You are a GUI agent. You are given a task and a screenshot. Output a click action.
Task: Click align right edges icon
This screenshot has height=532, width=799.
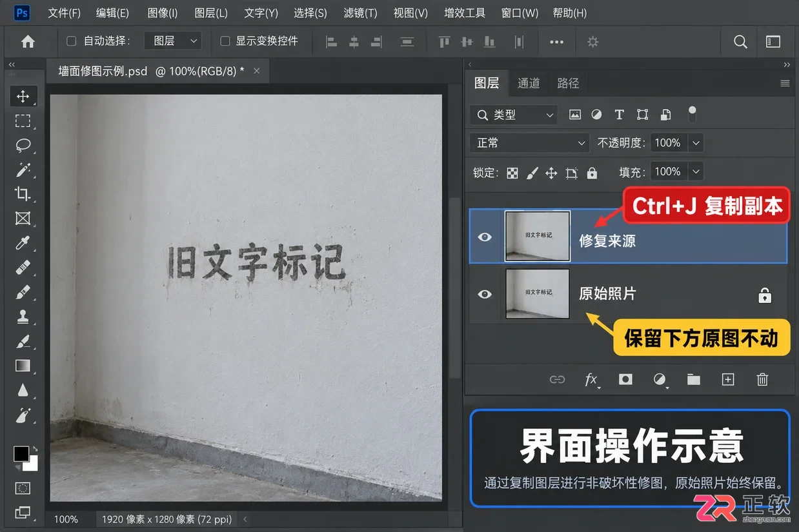click(x=376, y=42)
